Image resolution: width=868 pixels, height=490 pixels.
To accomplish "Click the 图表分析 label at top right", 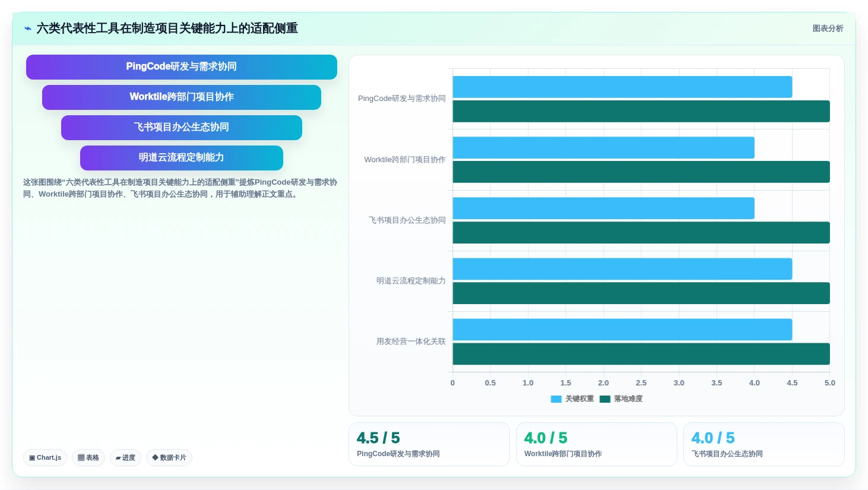I will pyautogui.click(x=828, y=29).
